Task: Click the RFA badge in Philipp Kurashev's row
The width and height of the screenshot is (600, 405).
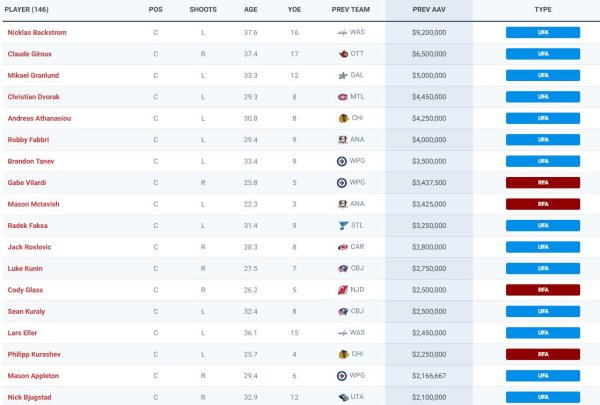Action: [x=543, y=355]
